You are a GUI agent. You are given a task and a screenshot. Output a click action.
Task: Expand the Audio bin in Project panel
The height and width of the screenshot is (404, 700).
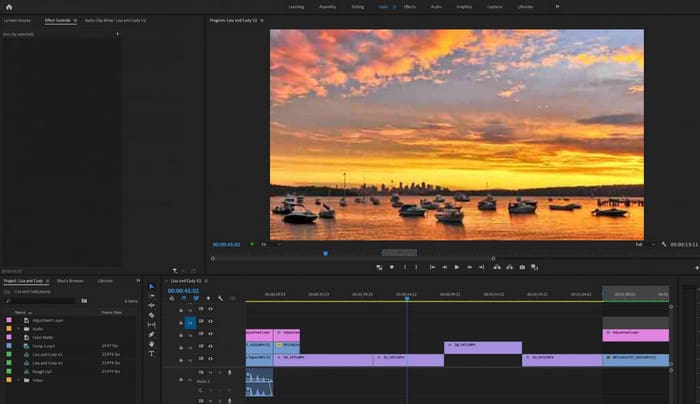click(18, 329)
